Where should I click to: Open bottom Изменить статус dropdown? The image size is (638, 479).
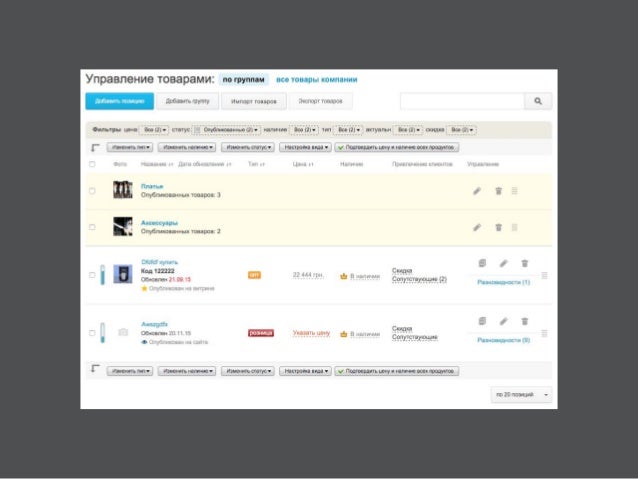point(248,371)
